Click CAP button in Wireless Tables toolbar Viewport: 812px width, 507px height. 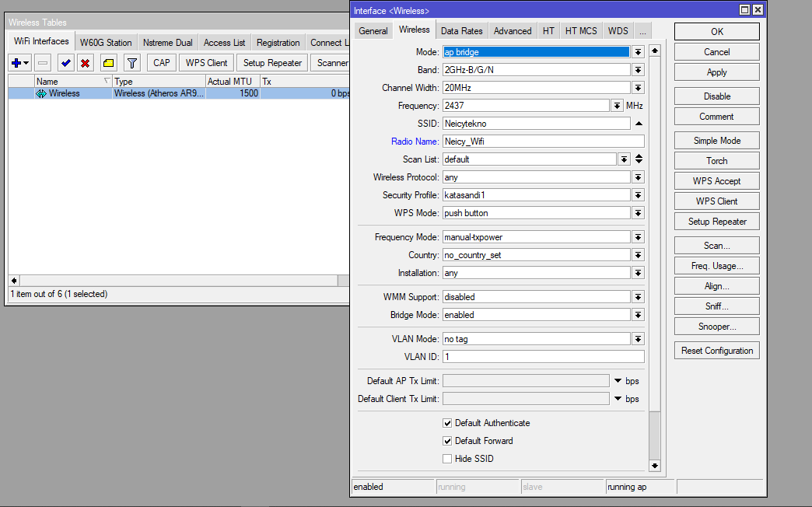(x=162, y=63)
